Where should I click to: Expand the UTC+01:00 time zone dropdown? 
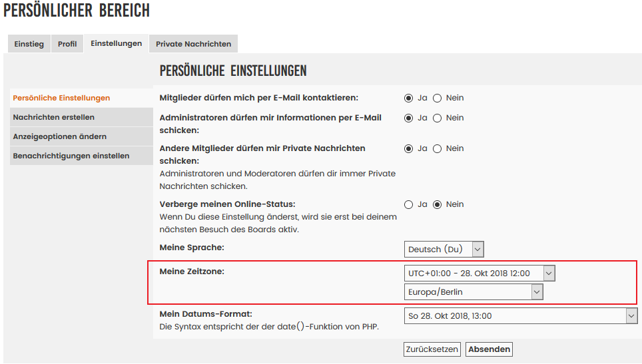480,273
